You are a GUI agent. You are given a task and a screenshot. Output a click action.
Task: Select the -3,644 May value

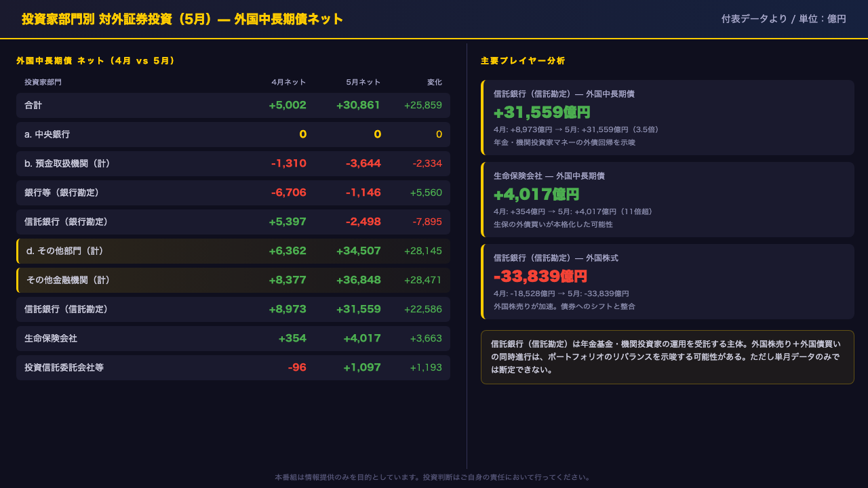tap(363, 164)
